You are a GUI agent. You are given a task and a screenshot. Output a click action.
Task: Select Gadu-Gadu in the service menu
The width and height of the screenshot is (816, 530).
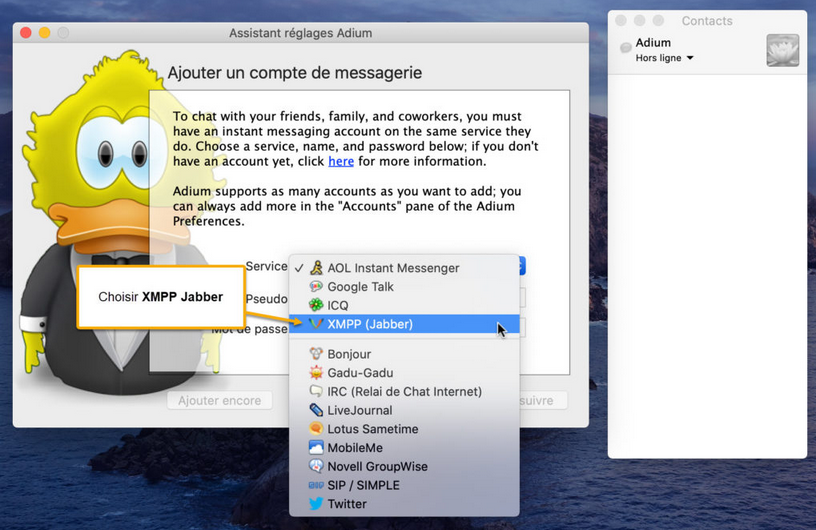coord(404,372)
